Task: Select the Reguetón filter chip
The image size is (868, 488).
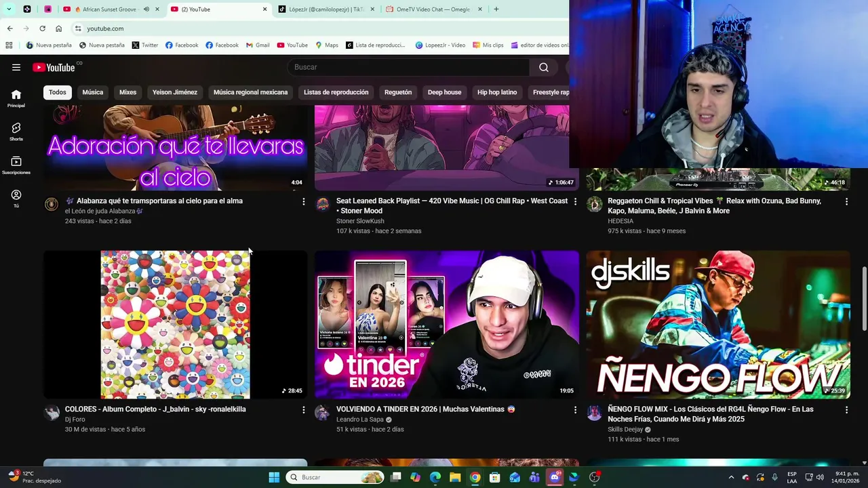Action: 398,92
